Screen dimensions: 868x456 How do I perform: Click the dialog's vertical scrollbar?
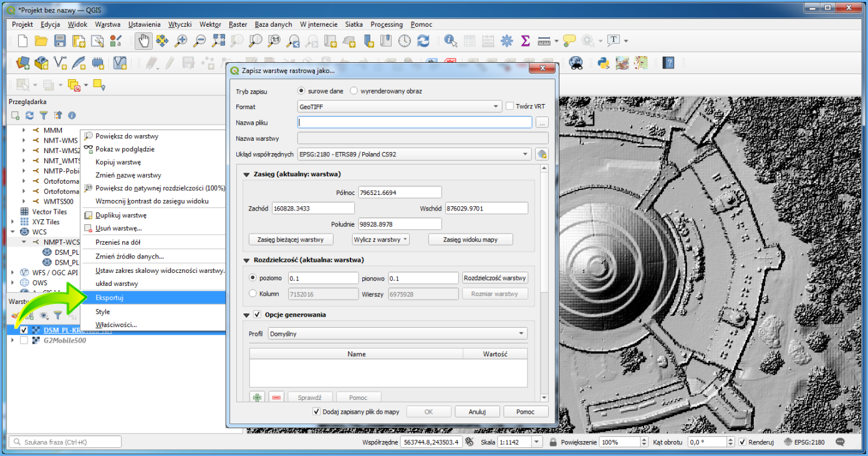(x=544, y=283)
